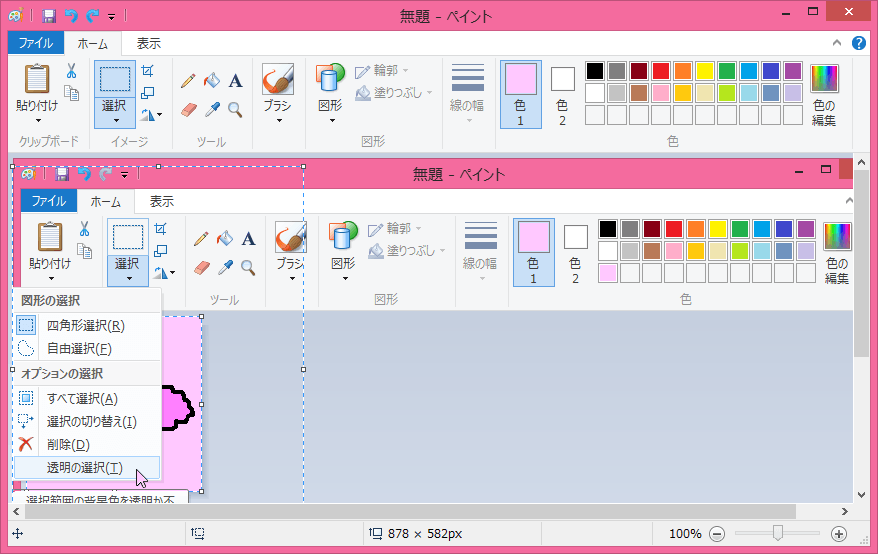This screenshot has height=554, width=878.
Task: Click the Save icon in the top title bar
Action: pyautogui.click(x=49, y=16)
